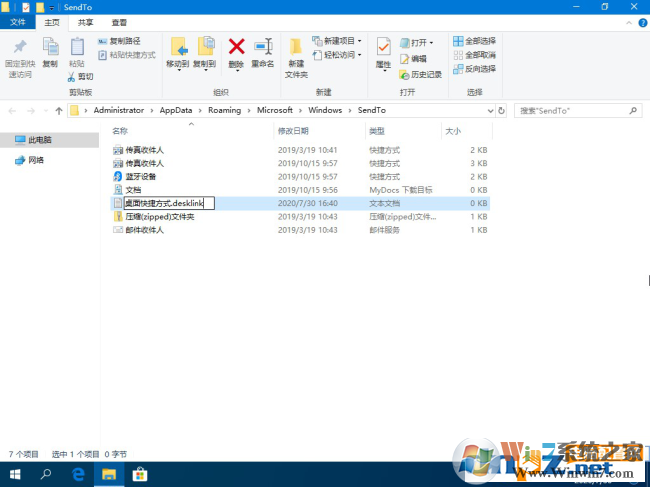Viewport: 650px width, 487px height.
Task: Click the title bar Properties checkmark icon
Action: 26,7
